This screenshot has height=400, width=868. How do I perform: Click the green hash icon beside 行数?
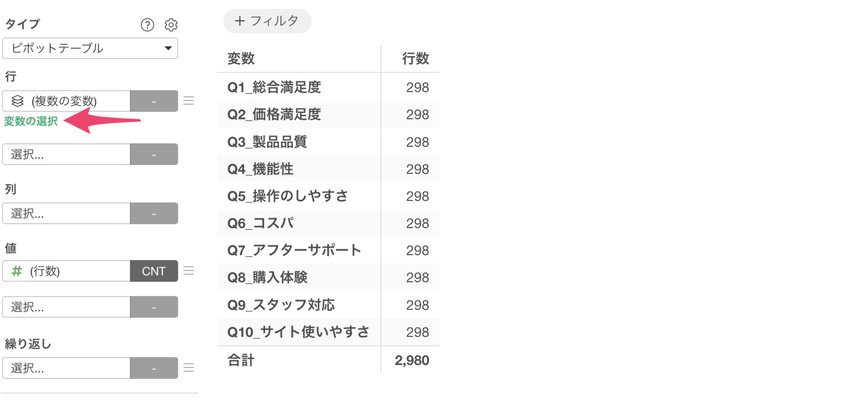tap(17, 271)
